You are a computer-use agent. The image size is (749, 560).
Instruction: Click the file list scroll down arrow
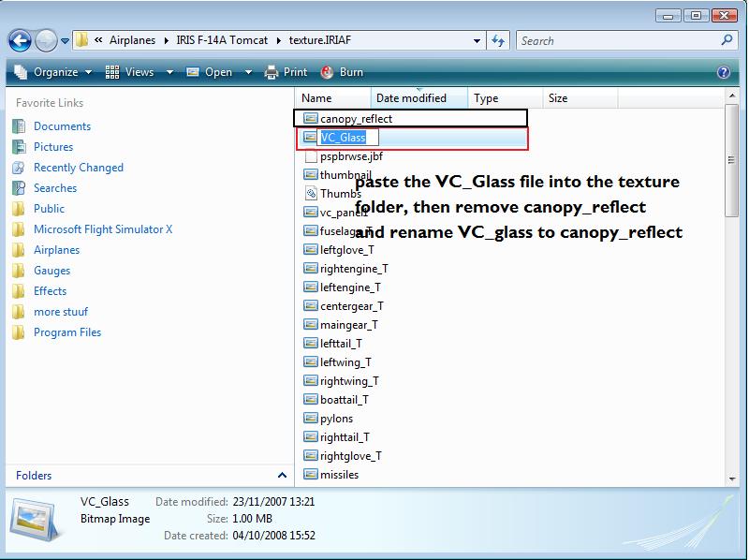732,479
